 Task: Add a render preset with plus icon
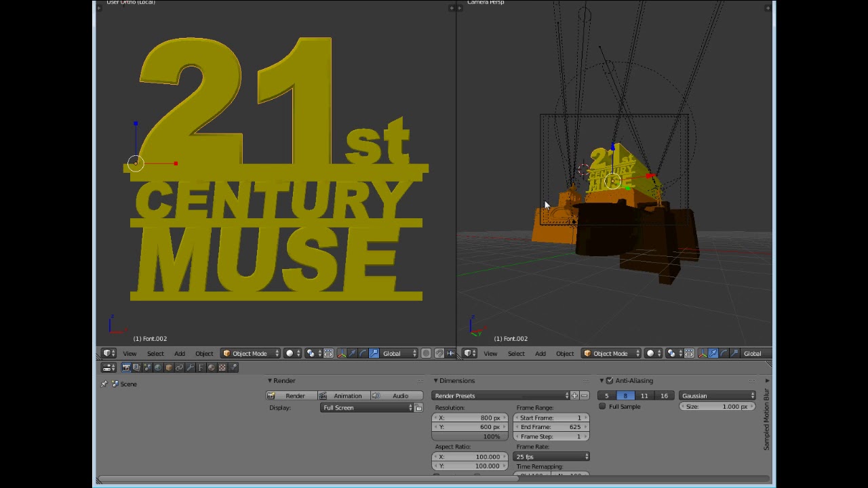[575, 396]
